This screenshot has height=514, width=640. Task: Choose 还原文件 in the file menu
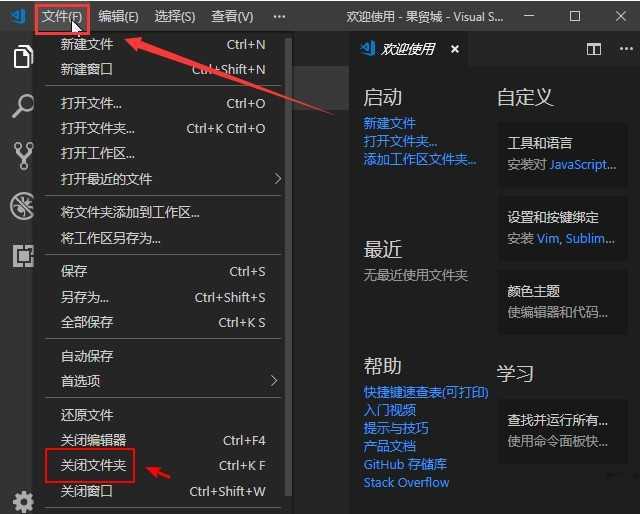(x=163, y=415)
